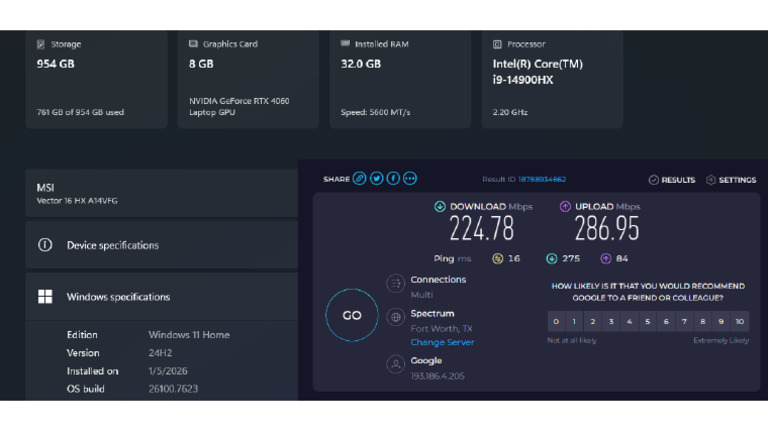The height and width of the screenshot is (431, 768).
Task: Open the Graphics Card card
Action: pos(248,79)
